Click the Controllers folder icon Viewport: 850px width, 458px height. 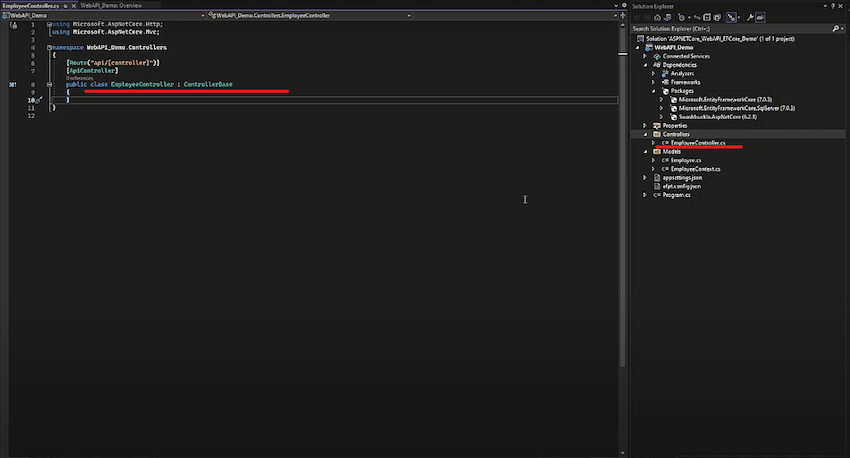656,134
